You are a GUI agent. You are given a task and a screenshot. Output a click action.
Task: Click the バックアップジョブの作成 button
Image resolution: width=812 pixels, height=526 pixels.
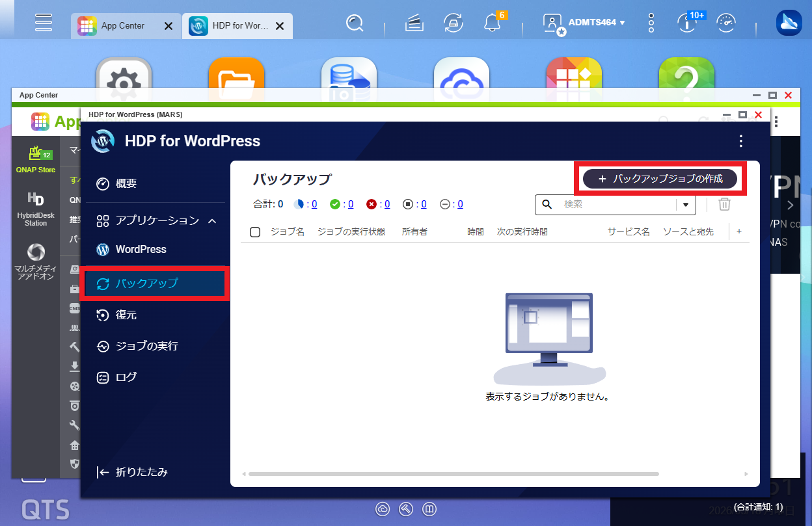click(660, 179)
